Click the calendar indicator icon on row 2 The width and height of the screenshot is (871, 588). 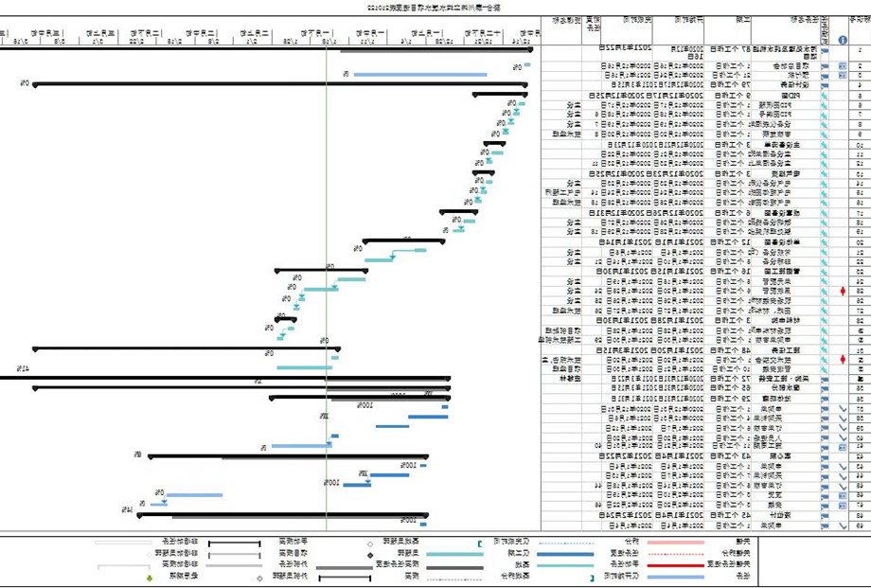pyautogui.click(x=843, y=65)
